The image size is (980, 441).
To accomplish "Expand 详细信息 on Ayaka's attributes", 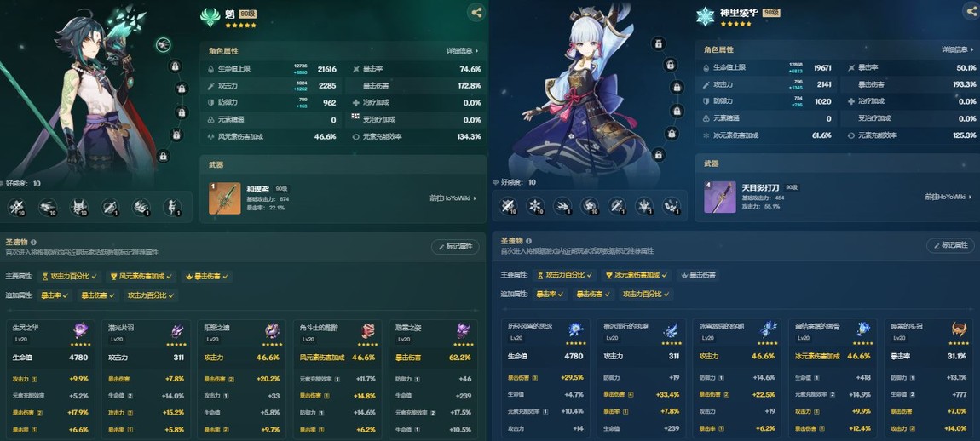I will [x=958, y=49].
